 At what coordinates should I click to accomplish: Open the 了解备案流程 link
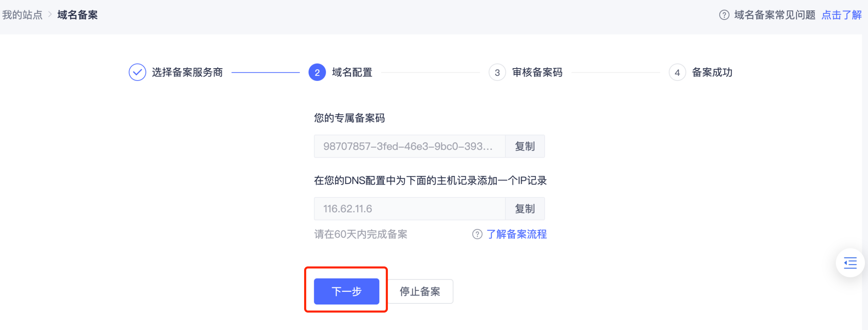(516, 234)
